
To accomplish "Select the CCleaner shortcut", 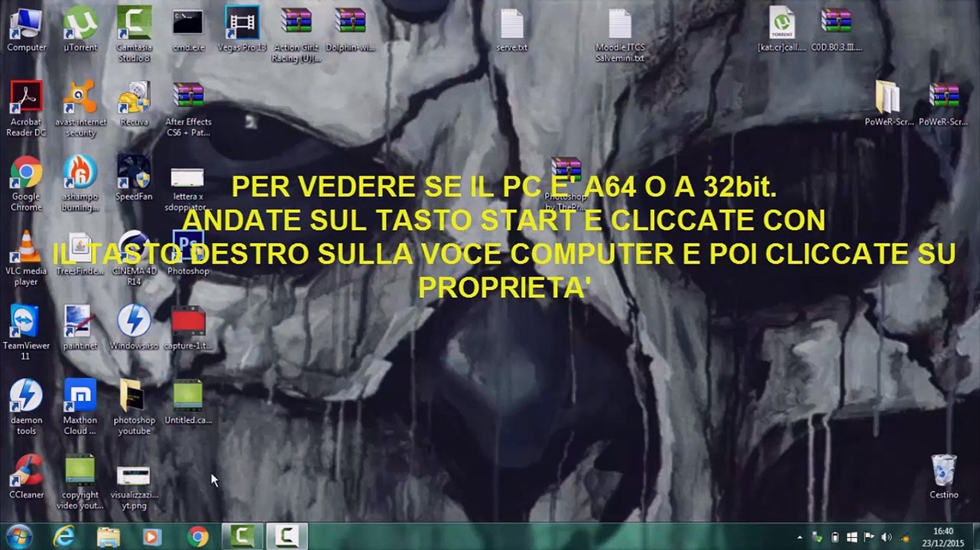I will click(26, 477).
